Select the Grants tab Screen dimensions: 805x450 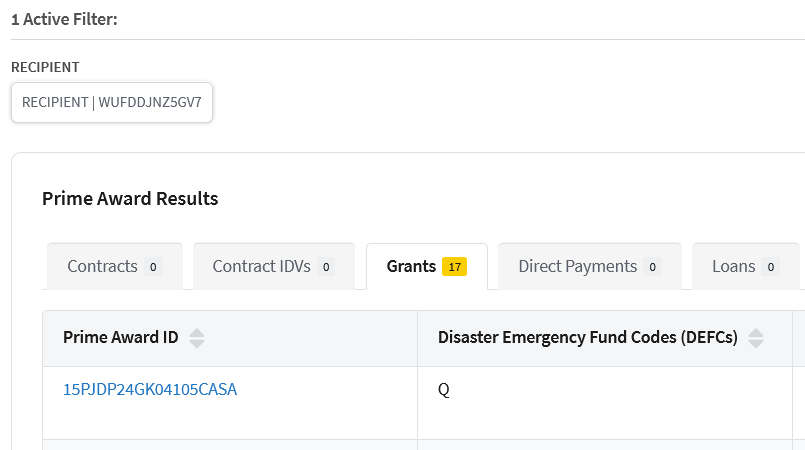coord(412,267)
